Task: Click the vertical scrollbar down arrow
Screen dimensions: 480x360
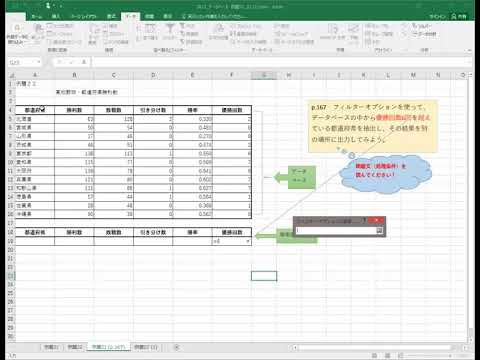Action: [x=470, y=339]
